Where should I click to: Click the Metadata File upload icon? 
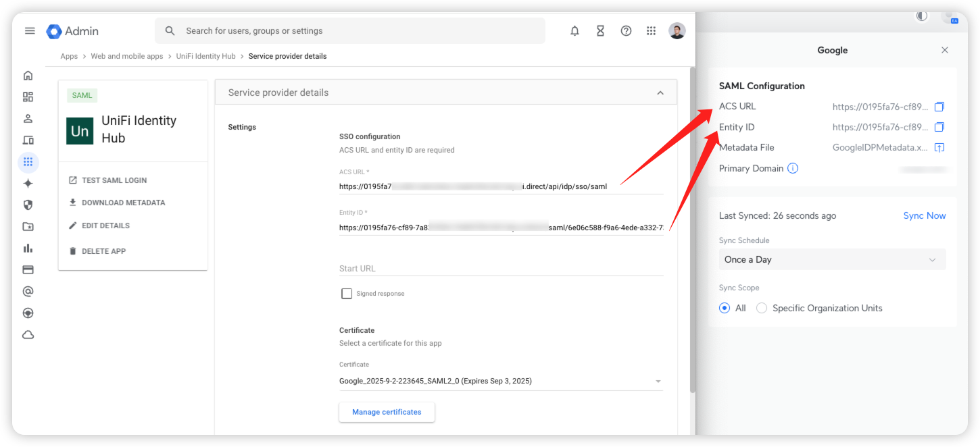(x=939, y=148)
